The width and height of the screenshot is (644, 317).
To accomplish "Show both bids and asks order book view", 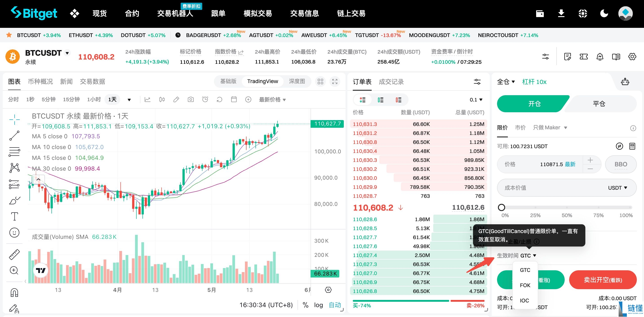I will [x=362, y=100].
